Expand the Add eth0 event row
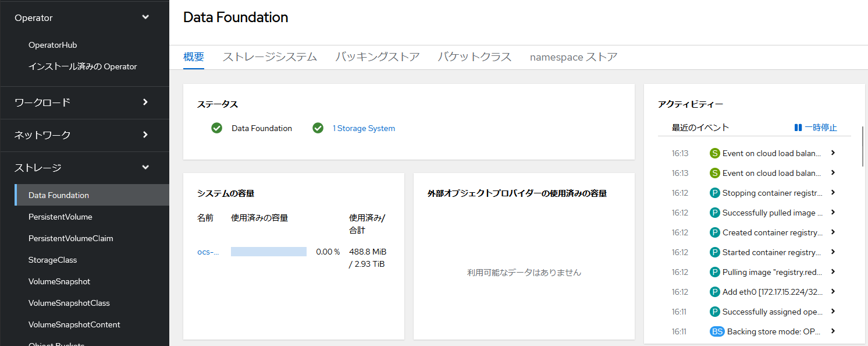 tap(833, 291)
